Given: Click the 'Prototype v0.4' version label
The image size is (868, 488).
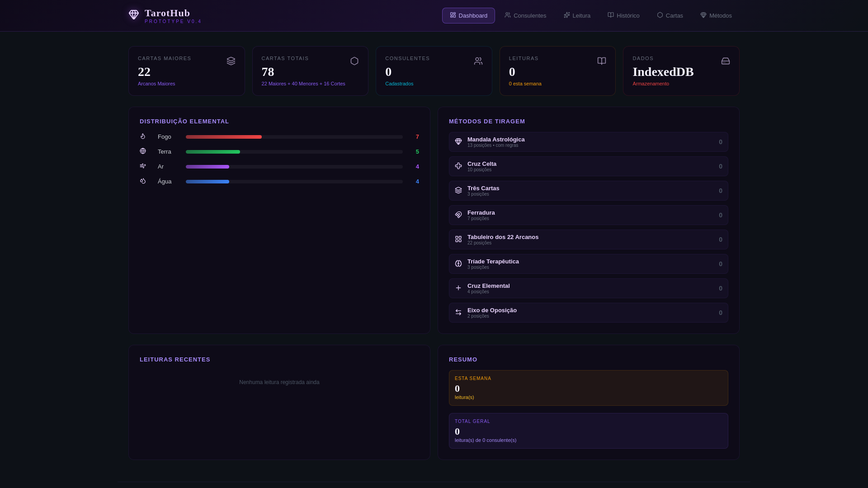Looking at the screenshot, I should (x=173, y=22).
